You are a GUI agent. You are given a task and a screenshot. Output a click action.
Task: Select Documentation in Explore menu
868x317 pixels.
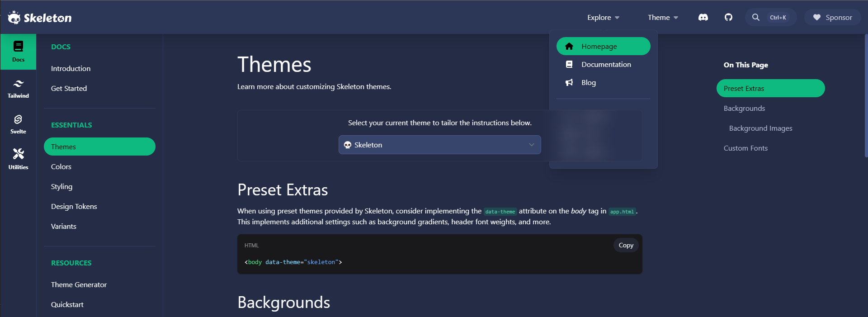(x=604, y=64)
